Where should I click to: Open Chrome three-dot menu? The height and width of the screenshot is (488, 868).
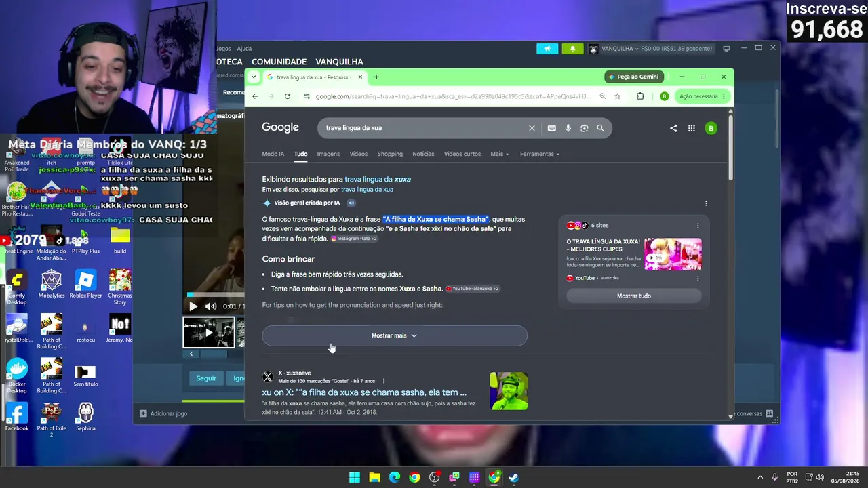point(724,96)
